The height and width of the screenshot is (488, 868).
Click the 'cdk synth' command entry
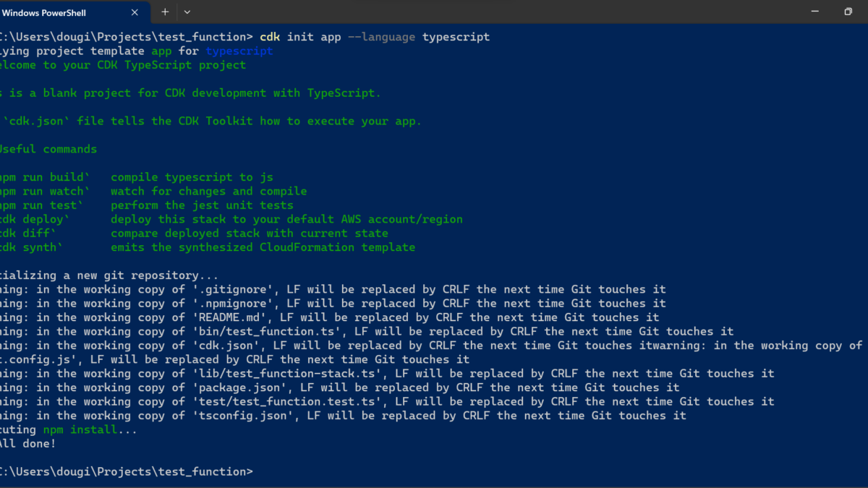pyautogui.click(x=32, y=247)
